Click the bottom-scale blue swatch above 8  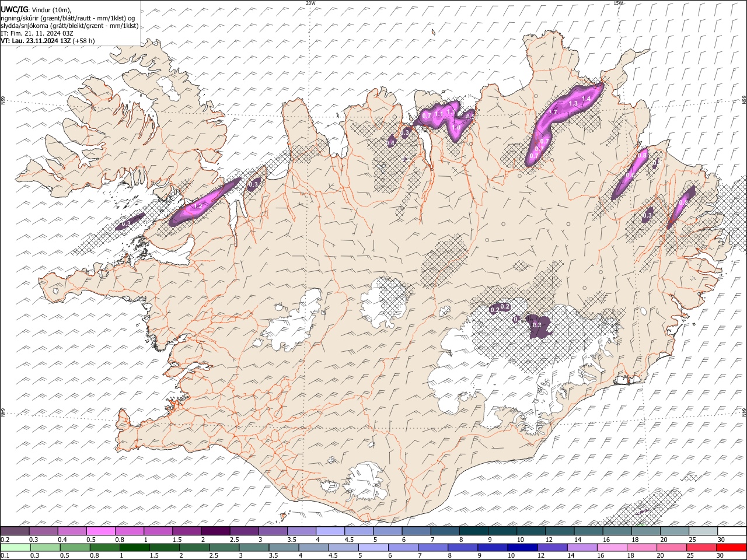pos(462,547)
